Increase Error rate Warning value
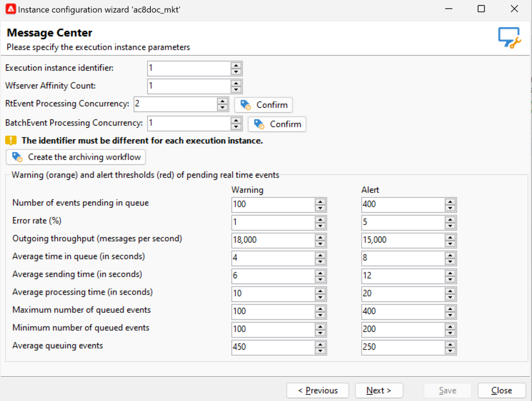This screenshot has height=401, width=532. pyautogui.click(x=320, y=219)
